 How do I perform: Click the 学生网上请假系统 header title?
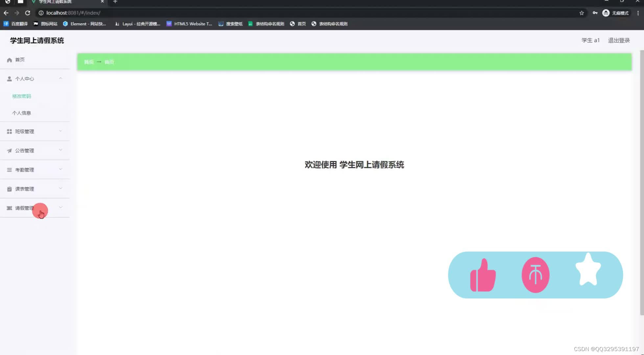(37, 40)
